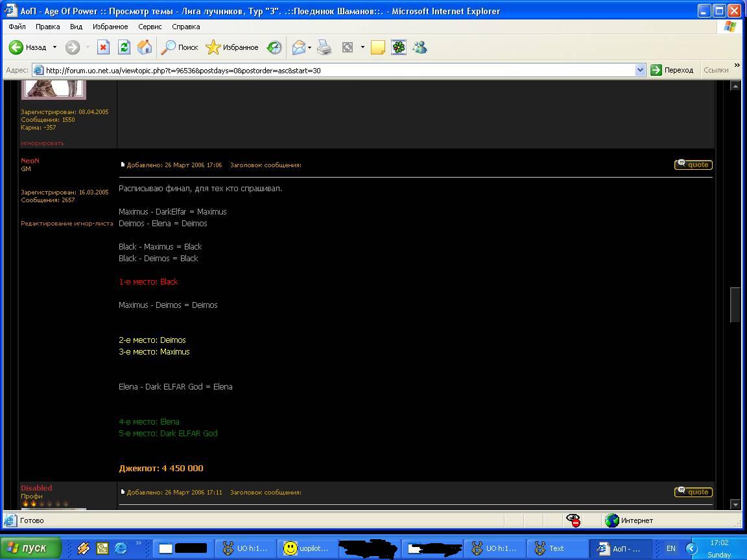Click the address bar URL field
Image resolution: width=747 pixels, height=560 pixels.
(337, 70)
